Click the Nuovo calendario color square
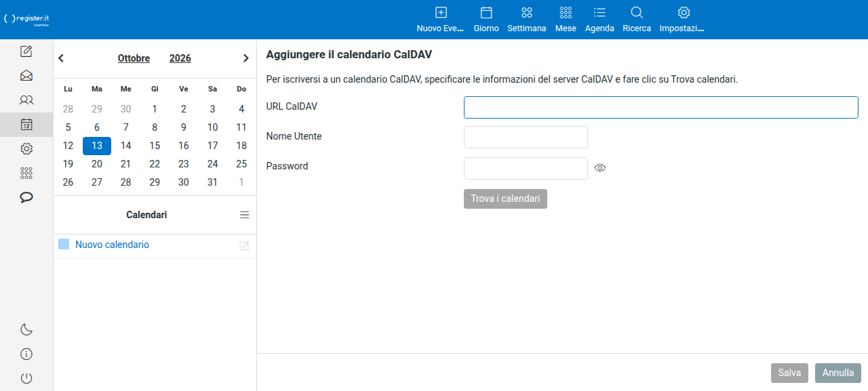 [64, 245]
